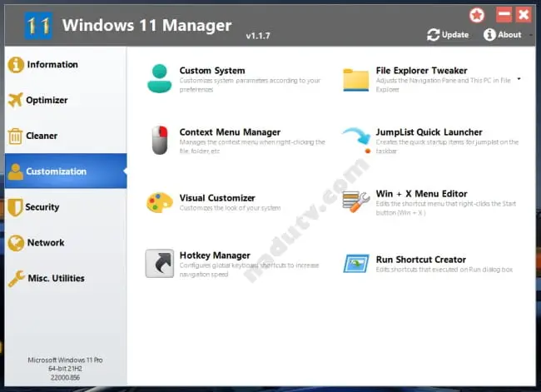Image resolution: width=541 pixels, height=392 pixels.
Task: Open File Explorer Tweaker folder icon
Action: click(x=355, y=80)
